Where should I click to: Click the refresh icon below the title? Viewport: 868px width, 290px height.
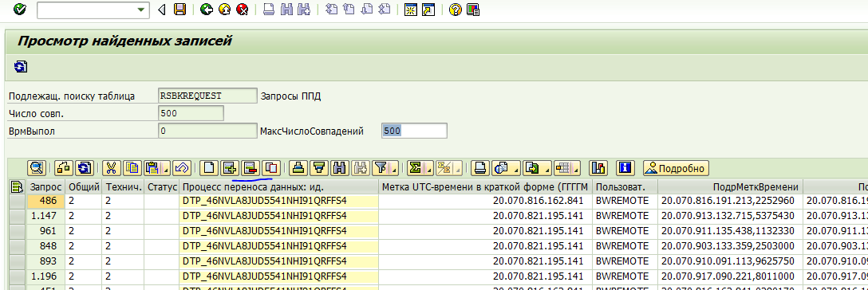click(x=21, y=67)
